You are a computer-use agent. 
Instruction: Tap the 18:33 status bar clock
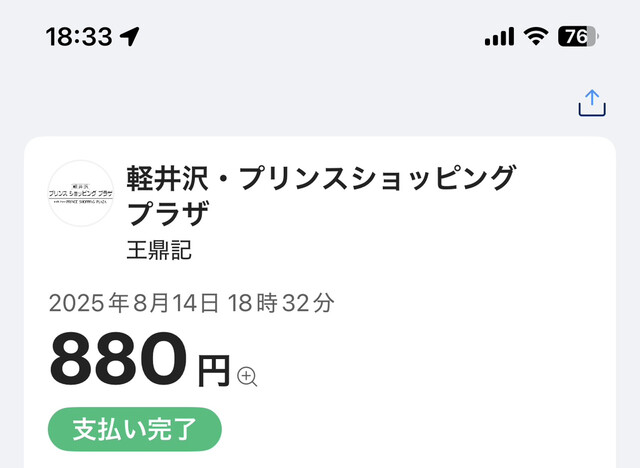(78, 37)
